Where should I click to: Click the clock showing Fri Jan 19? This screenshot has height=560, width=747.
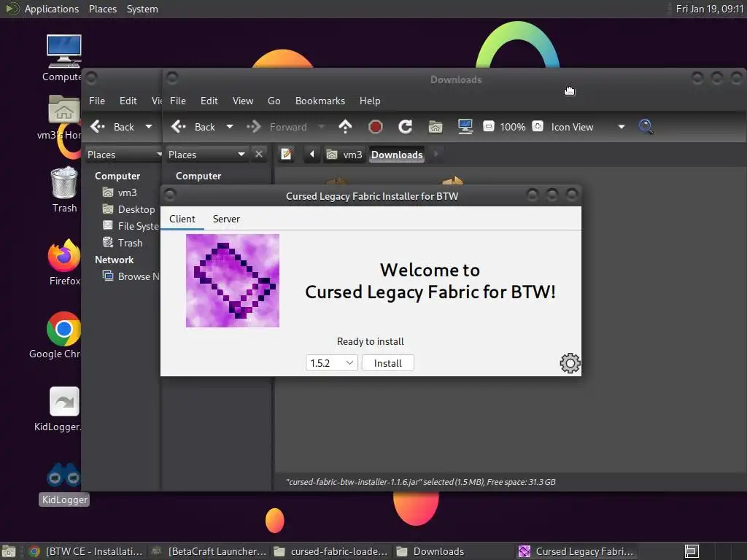[709, 9]
